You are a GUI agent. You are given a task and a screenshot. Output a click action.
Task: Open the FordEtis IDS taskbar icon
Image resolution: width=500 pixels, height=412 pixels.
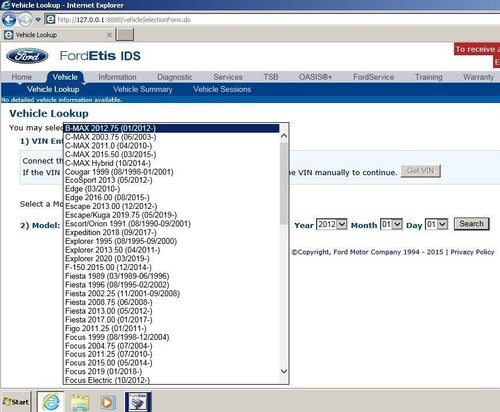point(138,402)
